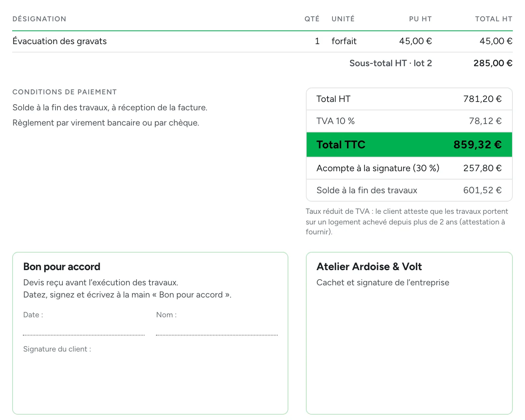Click the Total HT label
The height and width of the screenshot is (420, 525).
click(x=334, y=99)
